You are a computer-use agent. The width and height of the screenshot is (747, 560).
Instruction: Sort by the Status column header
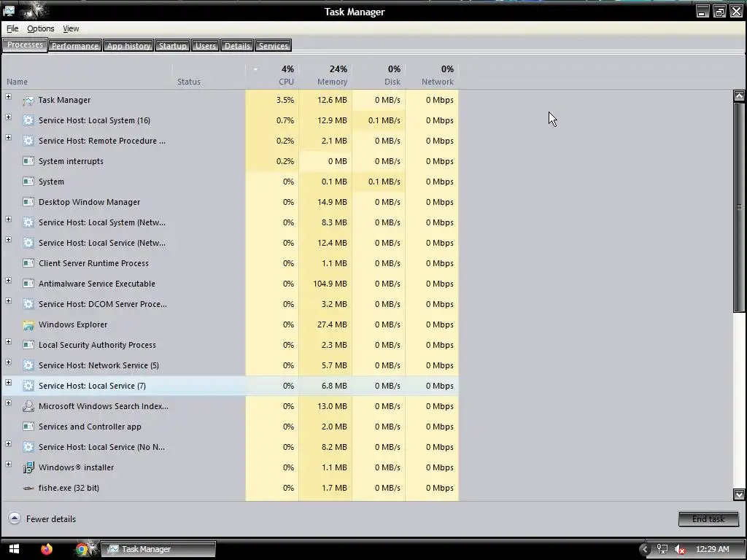coord(209,75)
